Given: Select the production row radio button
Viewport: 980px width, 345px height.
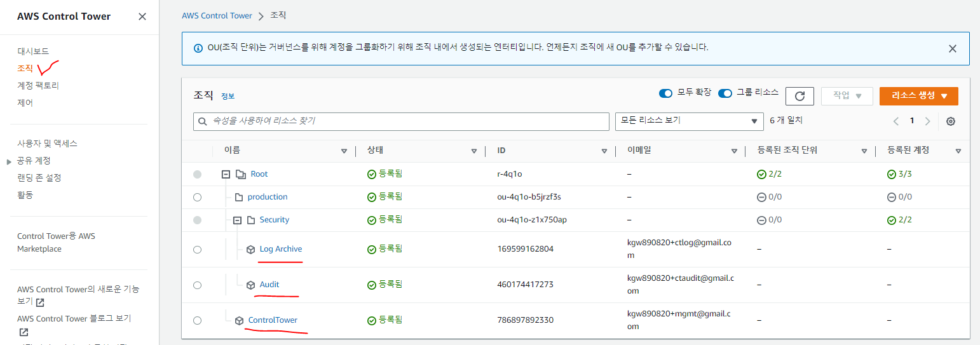Looking at the screenshot, I should [x=197, y=198].
